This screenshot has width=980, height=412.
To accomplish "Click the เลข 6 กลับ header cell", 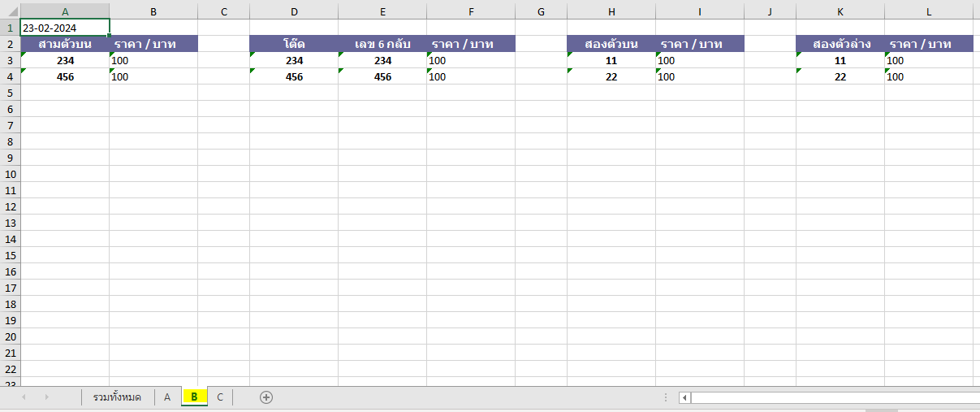I will coord(382,44).
